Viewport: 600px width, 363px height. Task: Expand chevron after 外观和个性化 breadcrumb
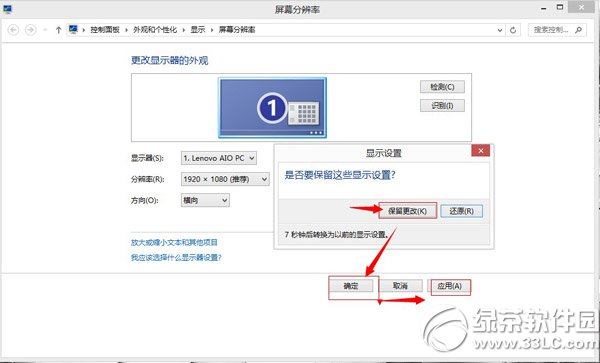184,30
